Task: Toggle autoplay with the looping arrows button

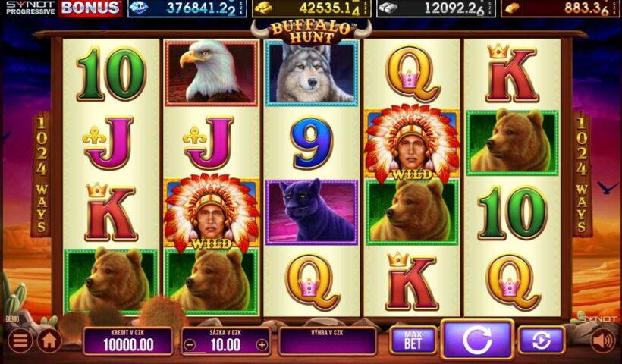Action: click(x=542, y=340)
